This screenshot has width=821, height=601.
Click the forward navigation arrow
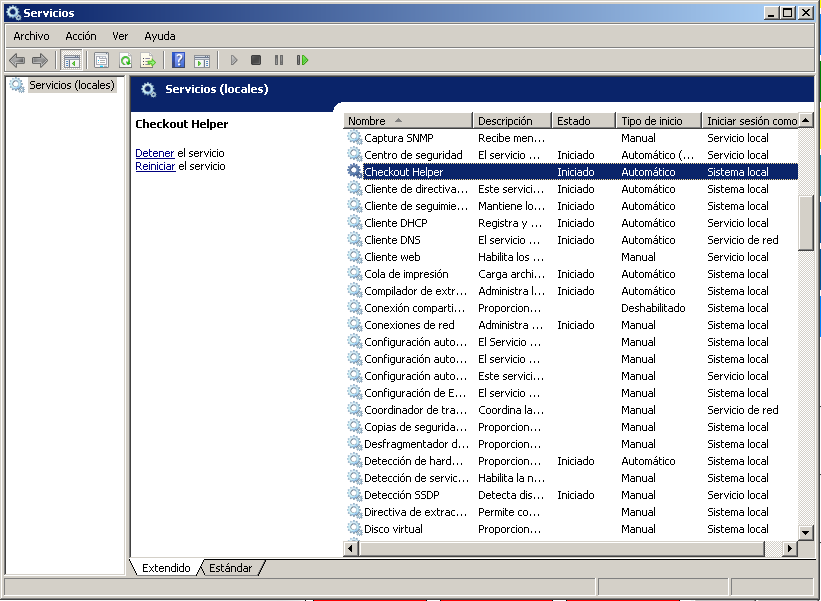click(x=40, y=60)
